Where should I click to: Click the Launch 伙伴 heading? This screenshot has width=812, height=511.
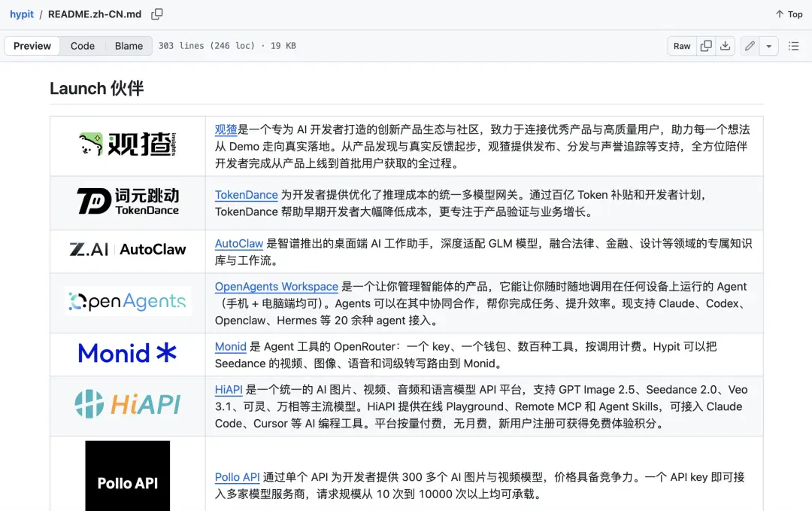pyautogui.click(x=97, y=89)
